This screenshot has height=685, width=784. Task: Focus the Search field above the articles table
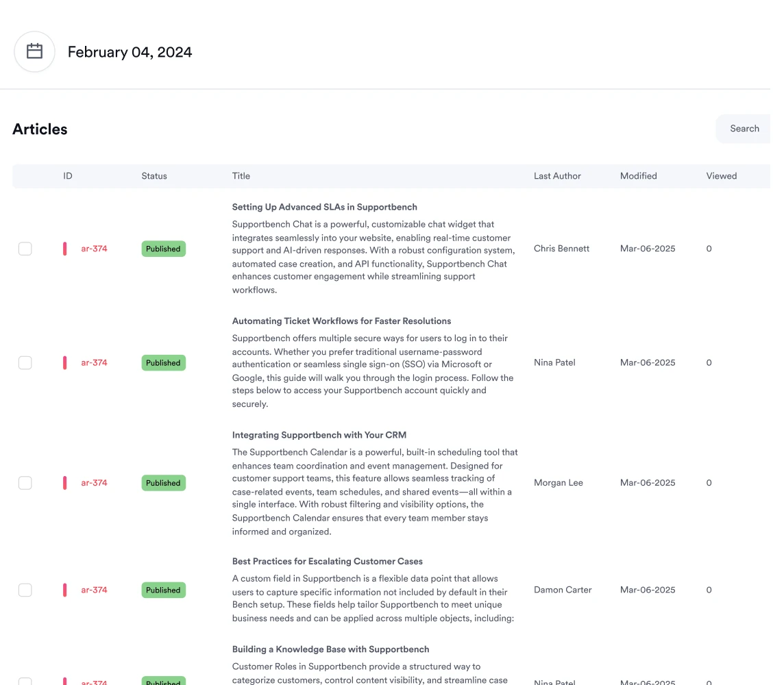[x=744, y=129]
